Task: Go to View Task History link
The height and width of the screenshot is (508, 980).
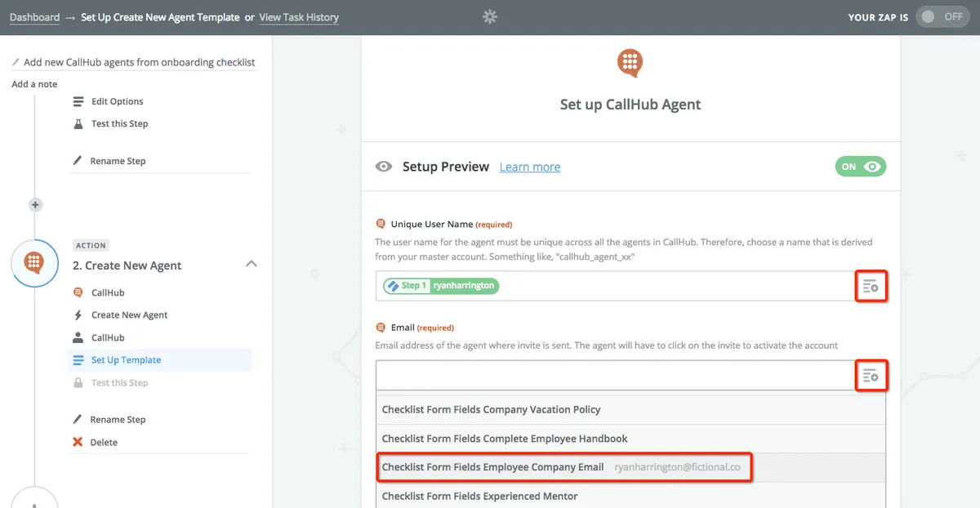Action: pos(299,17)
